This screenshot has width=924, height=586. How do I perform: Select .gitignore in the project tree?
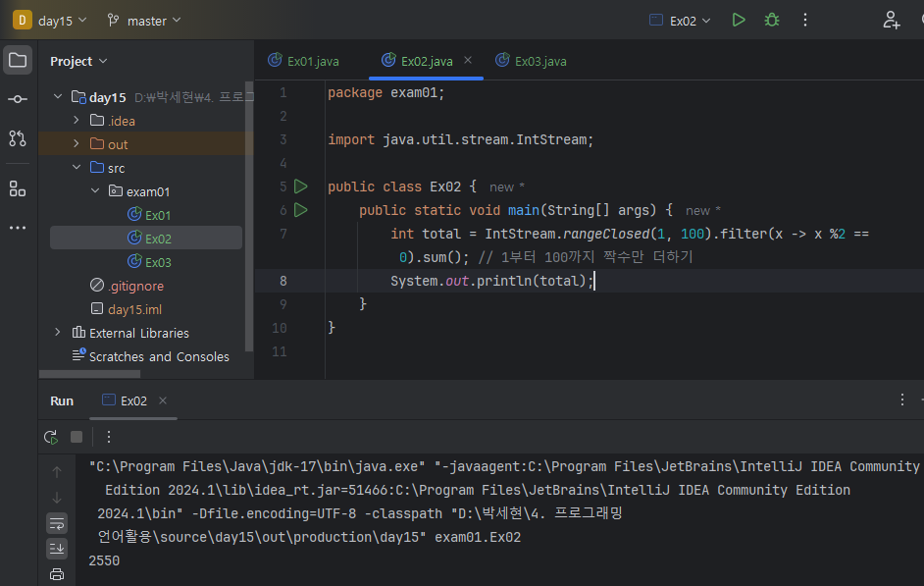[135, 286]
